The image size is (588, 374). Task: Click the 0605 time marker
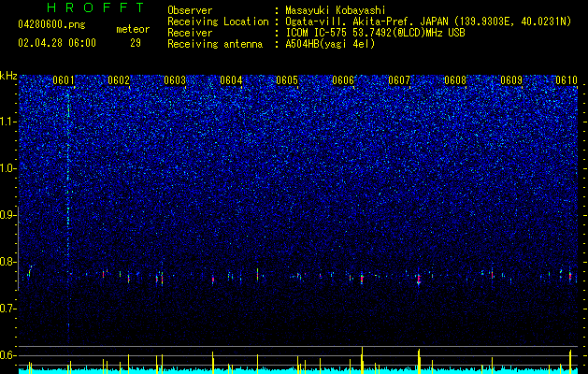click(x=287, y=80)
